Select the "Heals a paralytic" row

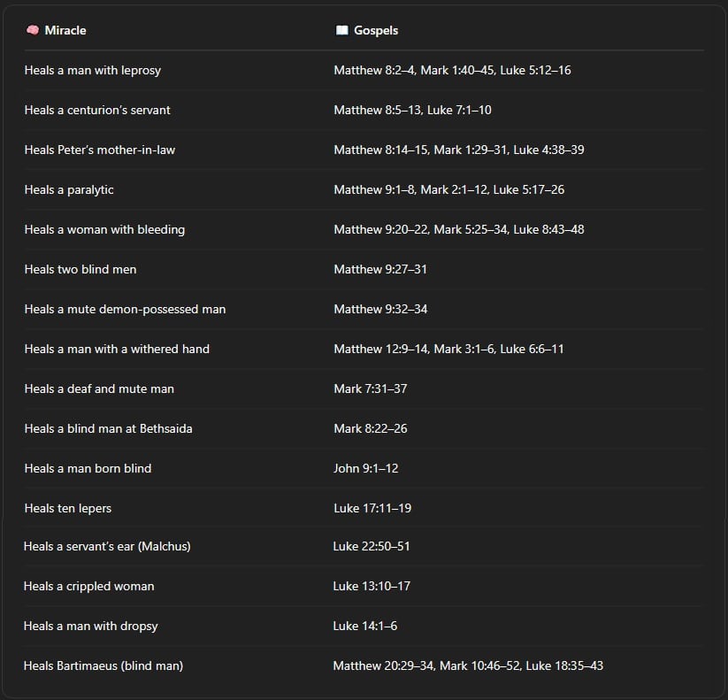pyautogui.click(x=69, y=189)
